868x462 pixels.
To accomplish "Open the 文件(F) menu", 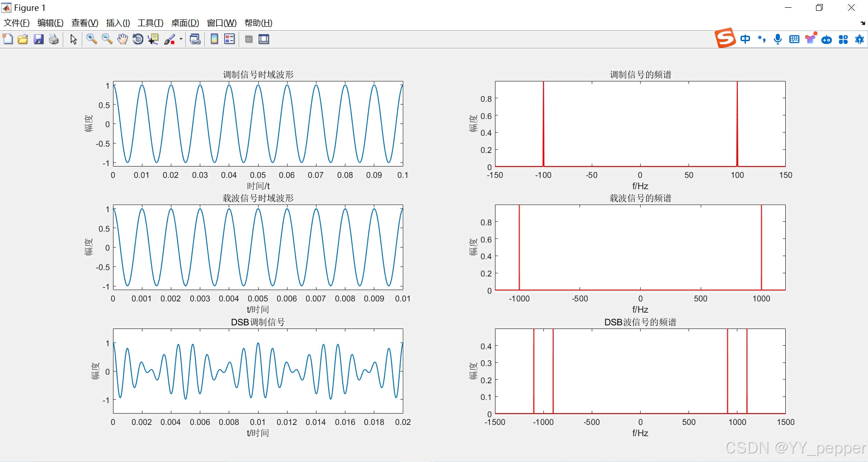I will point(17,23).
